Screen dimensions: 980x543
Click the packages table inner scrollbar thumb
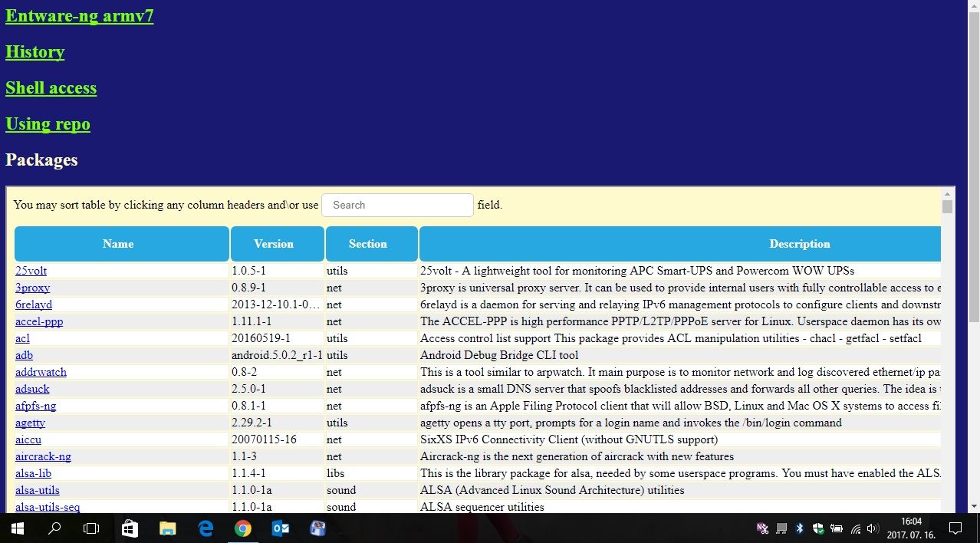coord(947,206)
